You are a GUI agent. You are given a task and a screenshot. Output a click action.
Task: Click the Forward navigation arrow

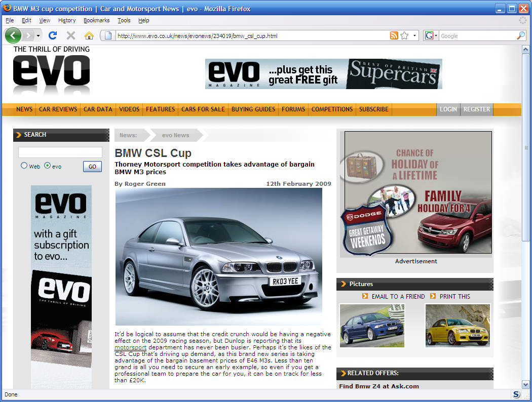click(28, 35)
